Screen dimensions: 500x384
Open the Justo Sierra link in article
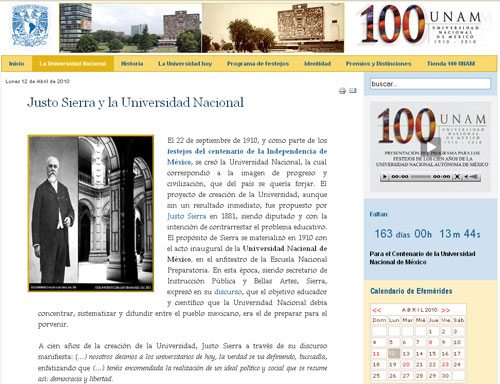click(187, 216)
